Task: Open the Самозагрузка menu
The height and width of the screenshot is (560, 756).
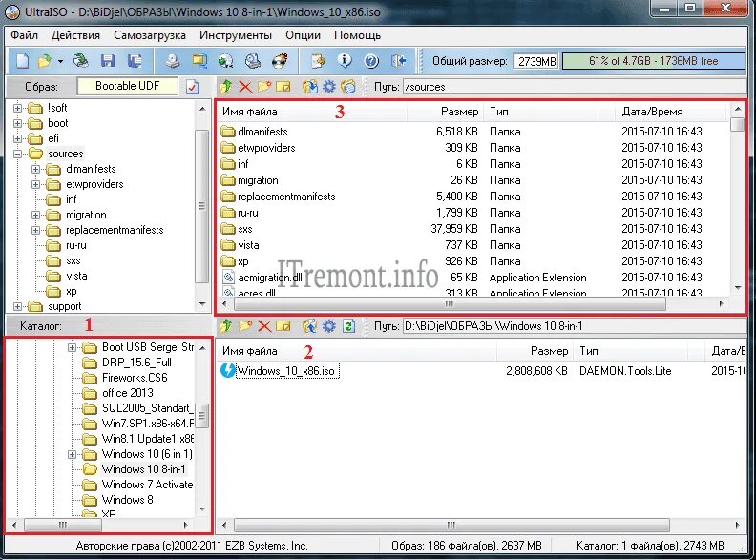Action: tap(150, 35)
